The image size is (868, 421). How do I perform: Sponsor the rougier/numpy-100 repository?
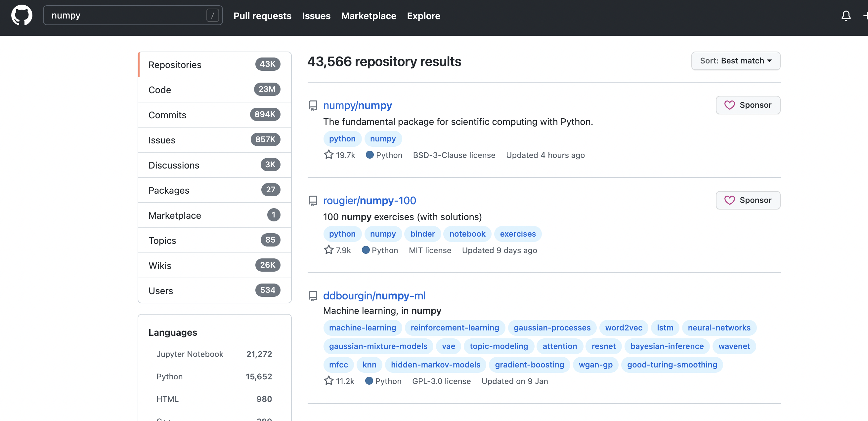[748, 200]
